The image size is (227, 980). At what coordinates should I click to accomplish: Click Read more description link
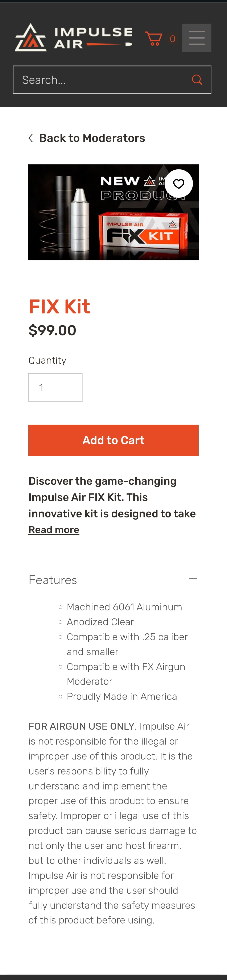tap(54, 530)
